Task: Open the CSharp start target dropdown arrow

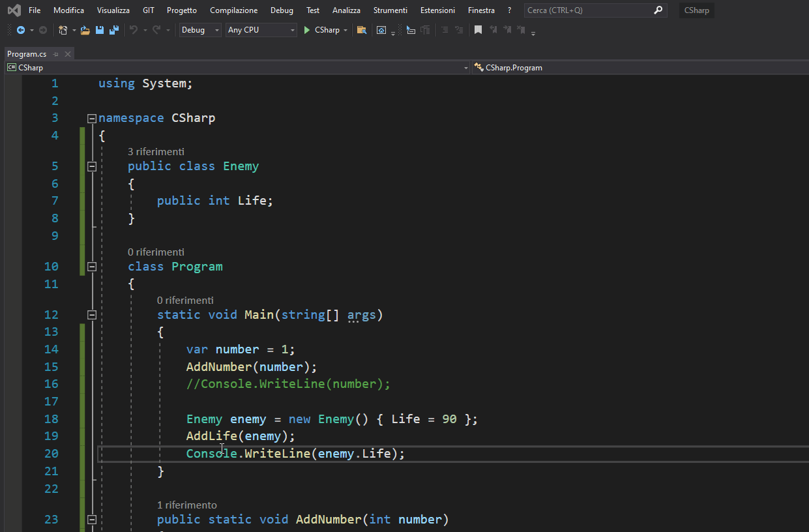Action: (346, 30)
